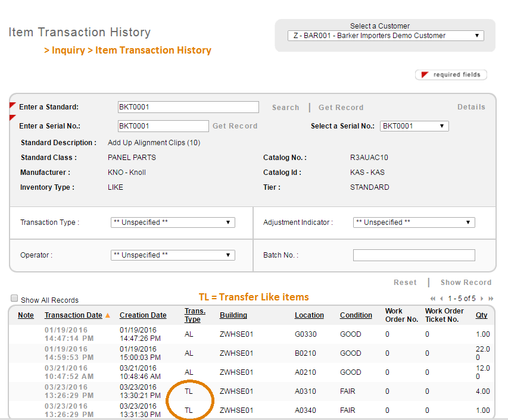Click the Show Record button

(466, 283)
